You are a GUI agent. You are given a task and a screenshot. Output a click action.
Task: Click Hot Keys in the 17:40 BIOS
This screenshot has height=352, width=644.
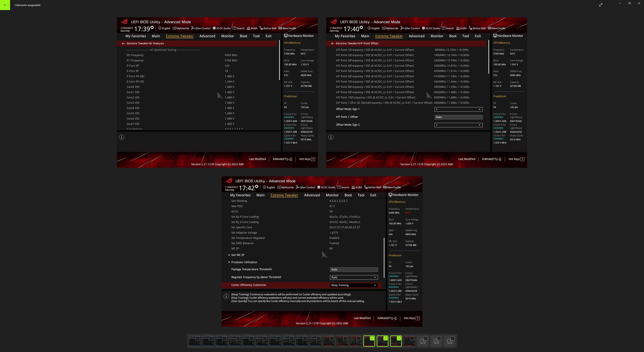tap(517, 159)
